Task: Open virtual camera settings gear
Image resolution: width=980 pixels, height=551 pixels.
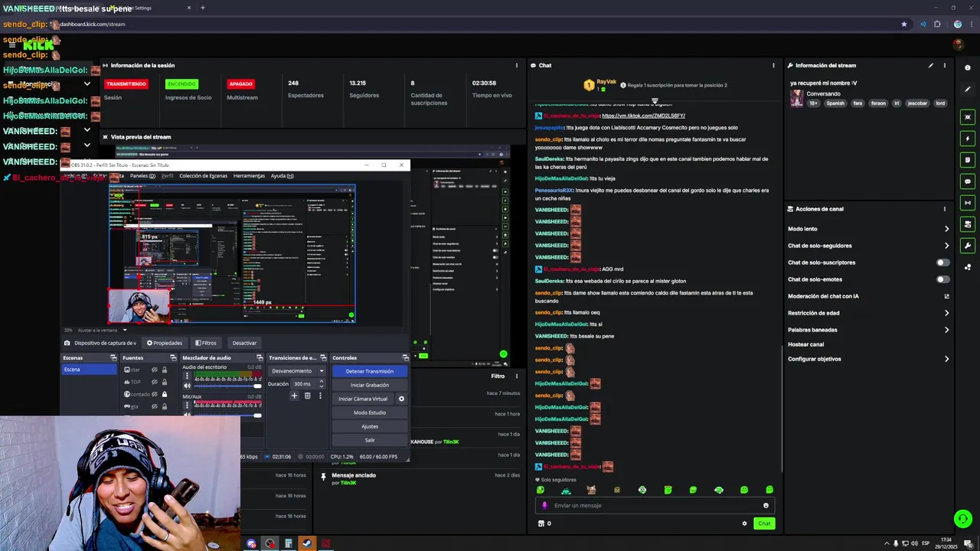Action: [x=401, y=399]
